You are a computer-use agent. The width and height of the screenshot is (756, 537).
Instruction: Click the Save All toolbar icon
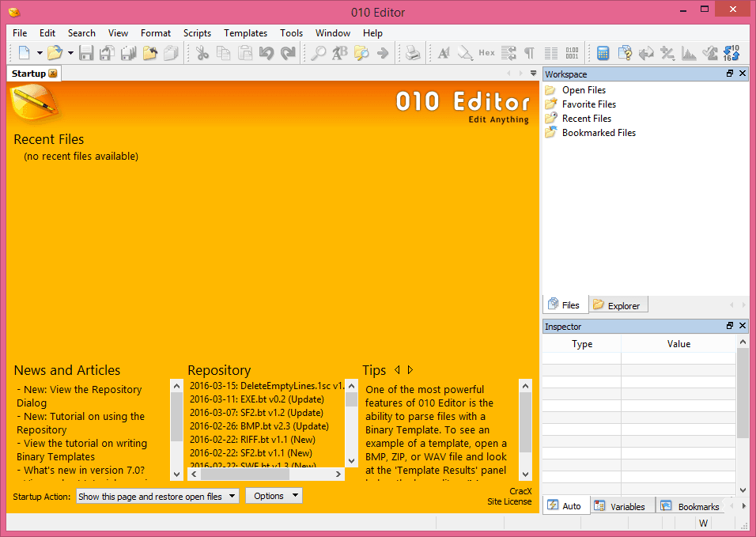(128, 52)
